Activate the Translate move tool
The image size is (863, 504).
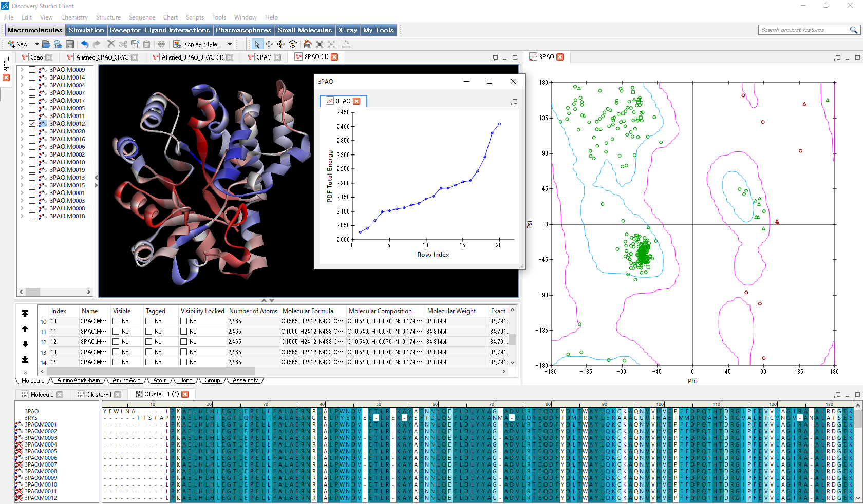[280, 44]
